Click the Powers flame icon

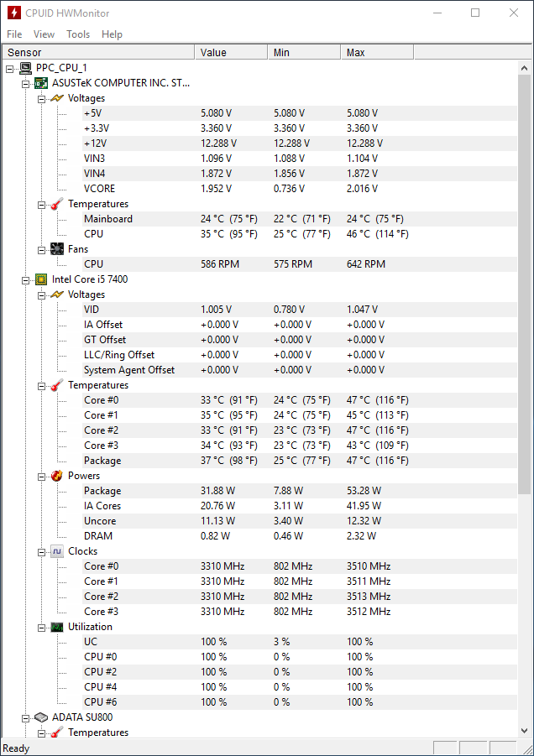tap(57, 476)
